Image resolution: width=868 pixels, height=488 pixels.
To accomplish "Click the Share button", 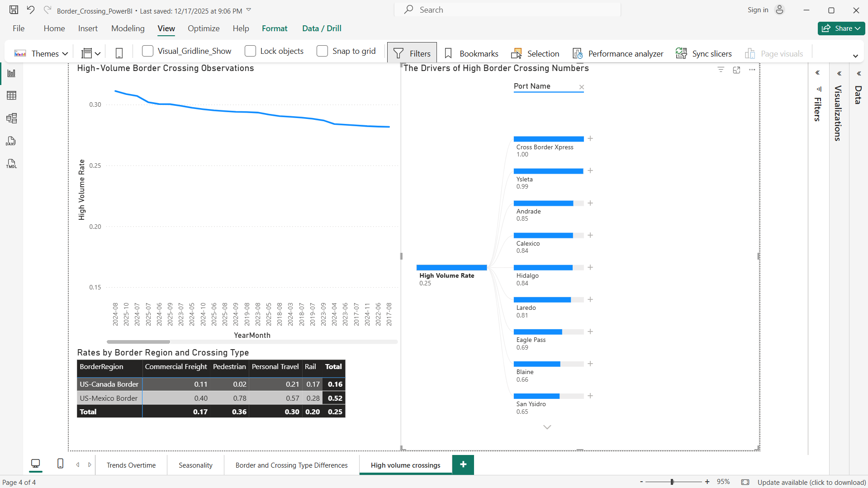I will tap(840, 28).
